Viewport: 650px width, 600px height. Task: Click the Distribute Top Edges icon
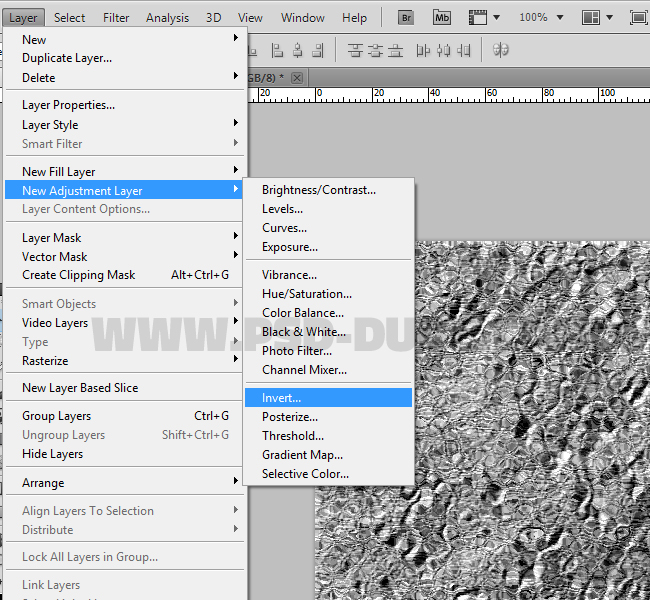click(x=354, y=50)
